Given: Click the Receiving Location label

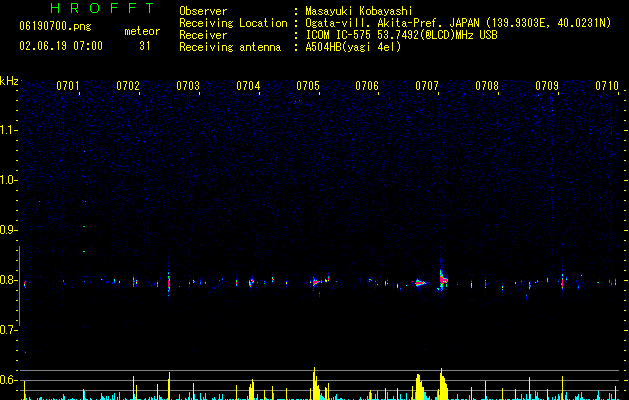Looking at the screenshot, I should pos(233,23).
